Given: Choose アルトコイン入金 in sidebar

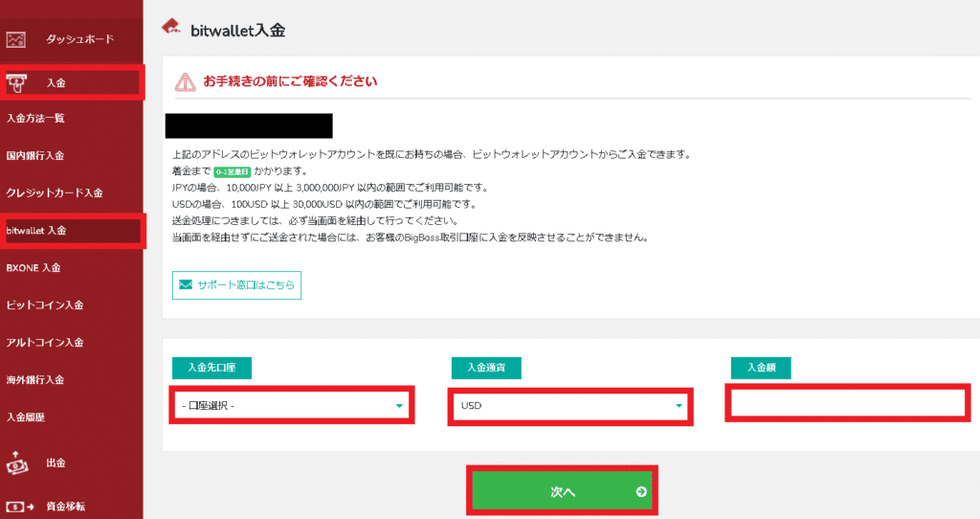Looking at the screenshot, I should point(45,343).
